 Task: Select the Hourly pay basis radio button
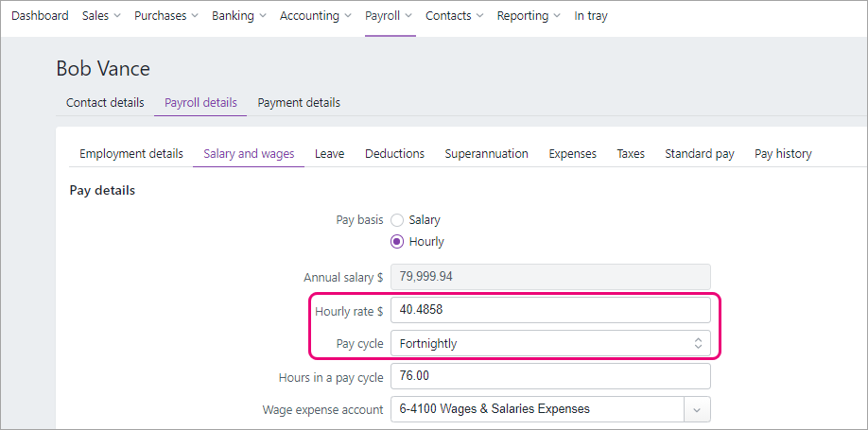(397, 242)
